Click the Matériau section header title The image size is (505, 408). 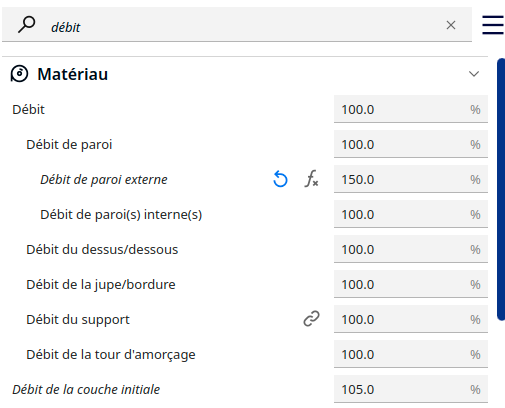point(73,74)
